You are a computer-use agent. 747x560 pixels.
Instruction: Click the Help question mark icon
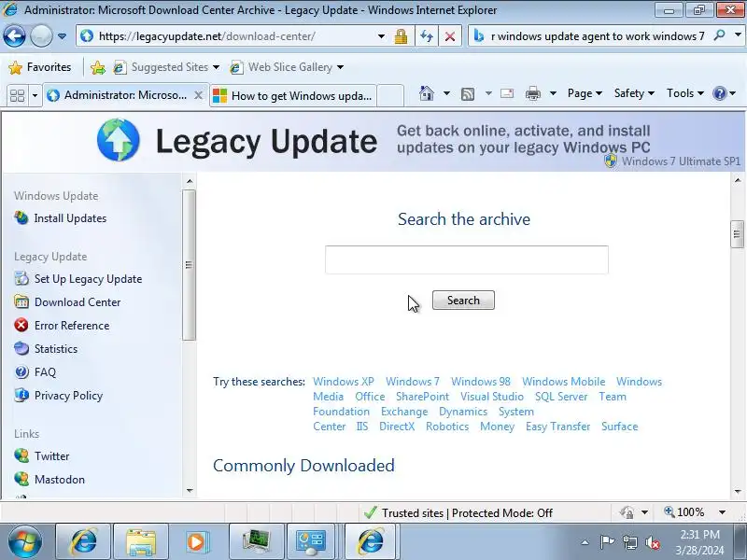(x=719, y=93)
